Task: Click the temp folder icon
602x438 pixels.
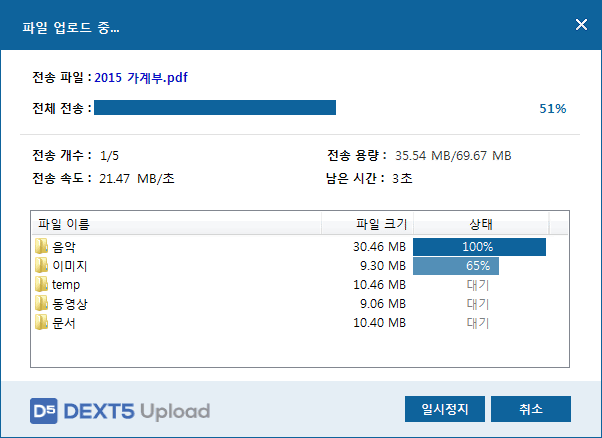Action: [41, 284]
